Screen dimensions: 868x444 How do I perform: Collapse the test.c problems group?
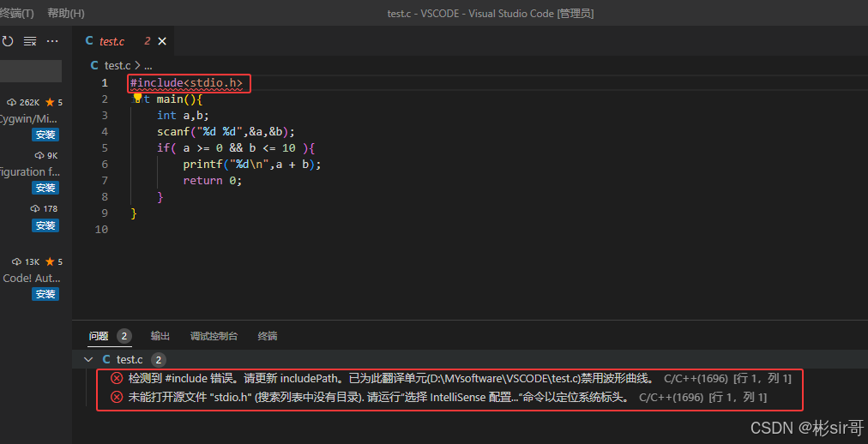(x=88, y=360)
